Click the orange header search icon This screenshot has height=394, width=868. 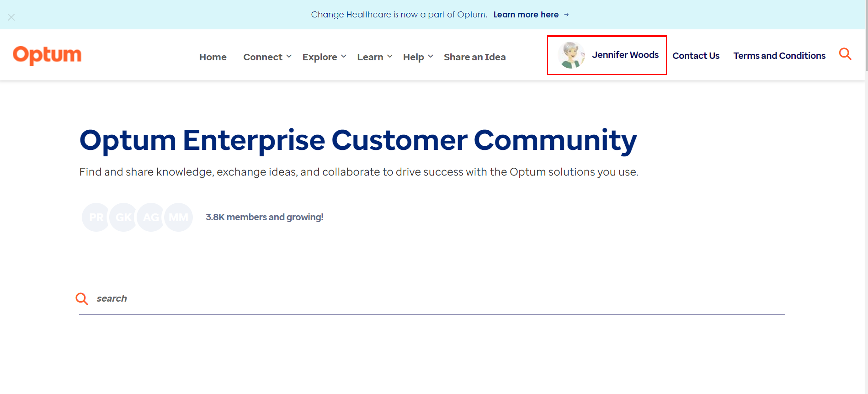(x=845, y=54)
